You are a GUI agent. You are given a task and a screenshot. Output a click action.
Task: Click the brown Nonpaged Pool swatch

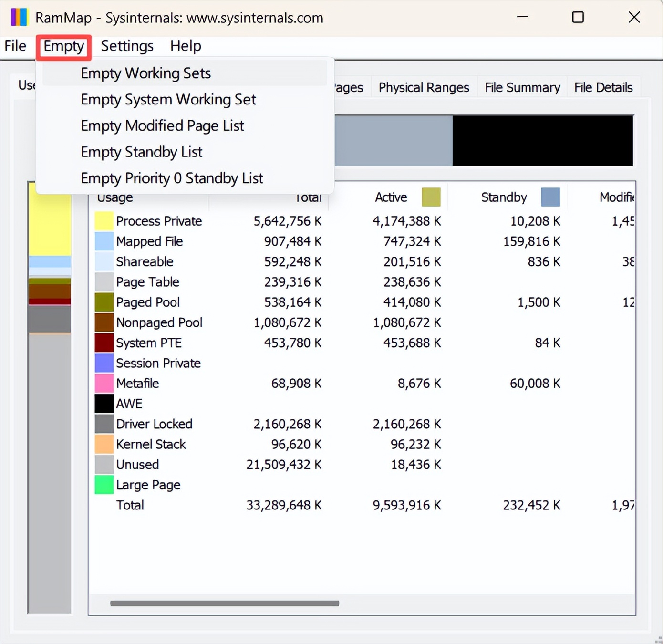tap(104, 322)
